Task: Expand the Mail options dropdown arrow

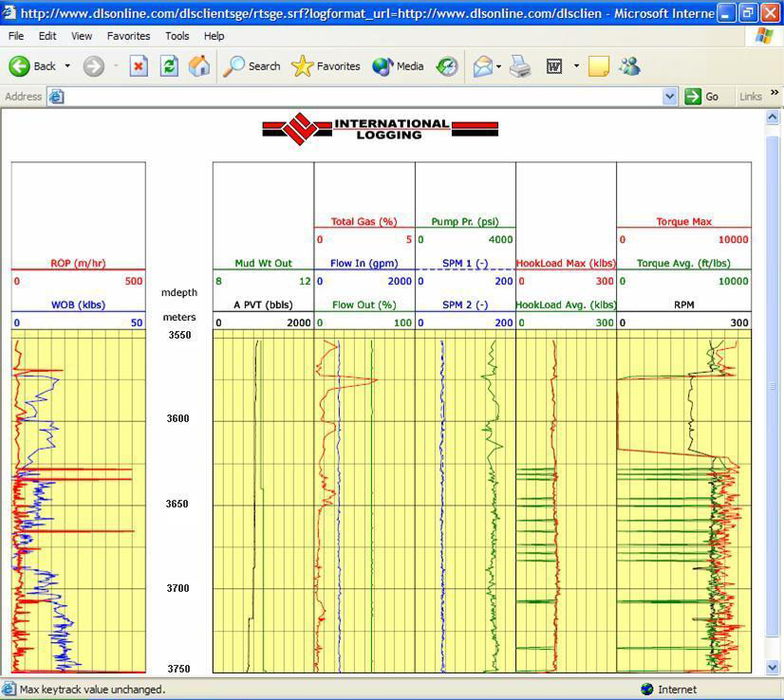Action: [498, 66]
